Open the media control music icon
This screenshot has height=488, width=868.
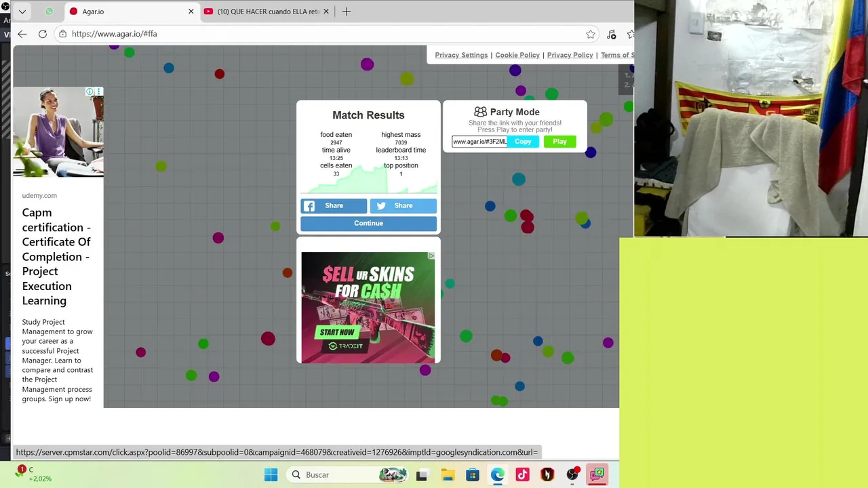point(612,34)
